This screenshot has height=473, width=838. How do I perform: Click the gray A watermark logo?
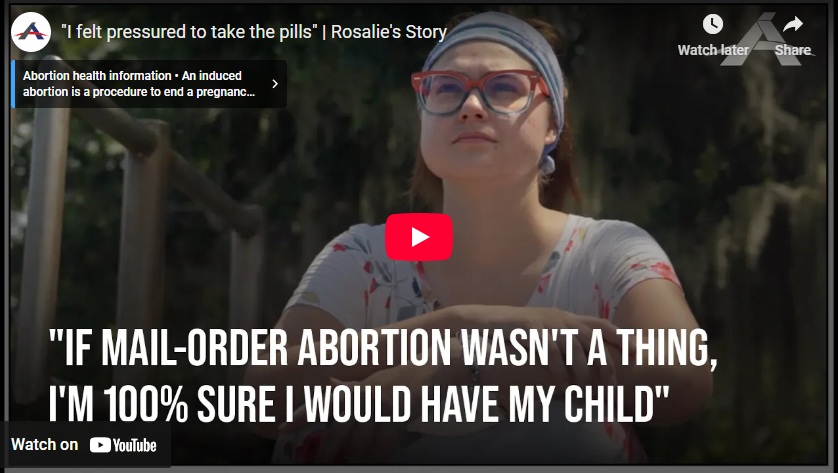763,40
